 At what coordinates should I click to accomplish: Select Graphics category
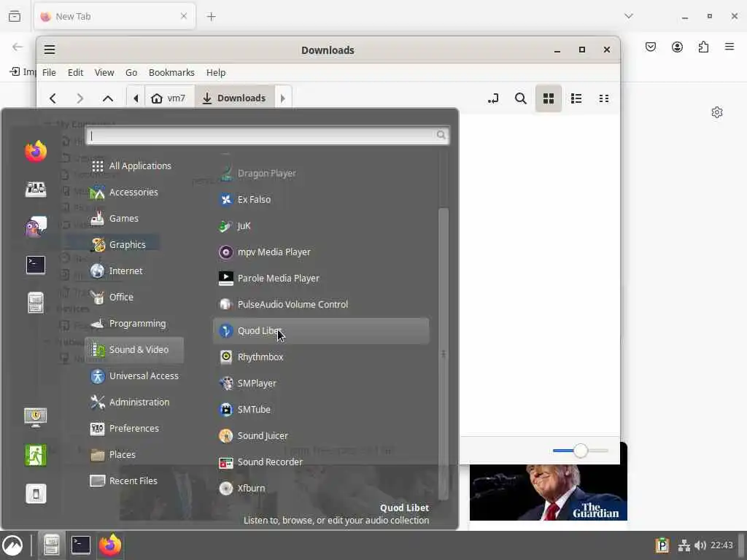pyautogui.click(x=134, y=244)
